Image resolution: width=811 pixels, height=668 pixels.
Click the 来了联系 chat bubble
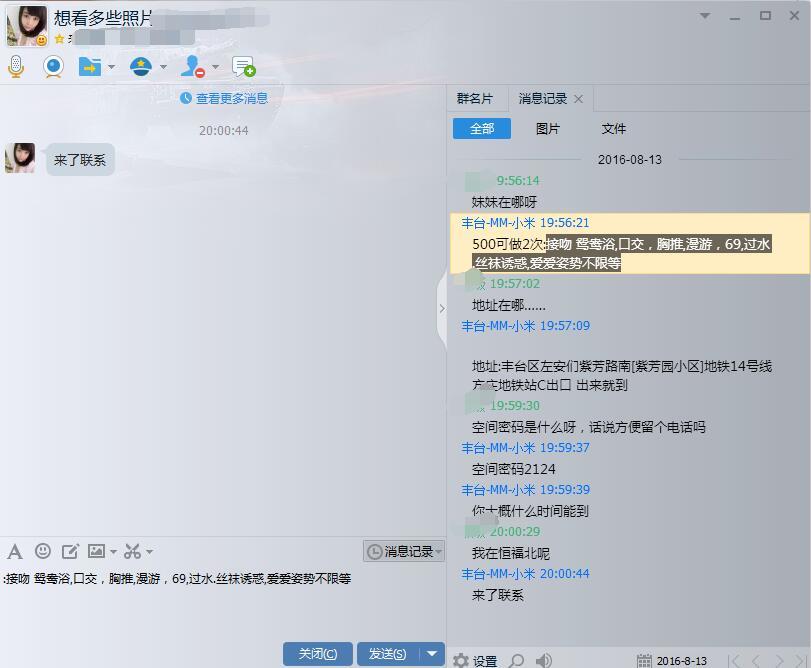80,160
